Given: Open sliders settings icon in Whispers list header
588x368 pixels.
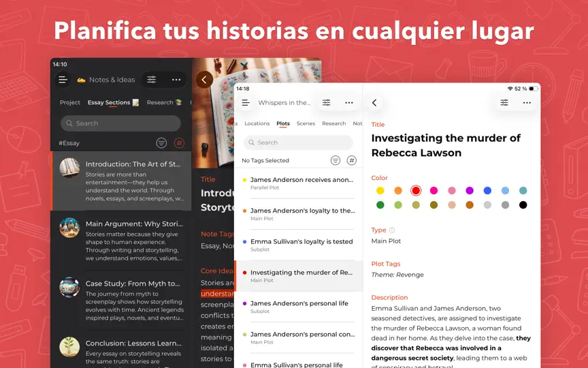Looking at the screenshot, I should coord(326,102).
